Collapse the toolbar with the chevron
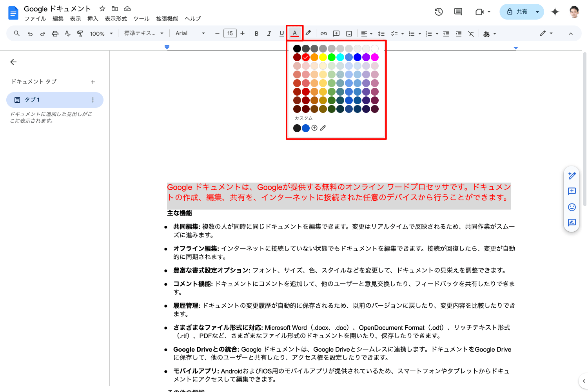The width and height of the screenshot is (588, 392). 571,34
